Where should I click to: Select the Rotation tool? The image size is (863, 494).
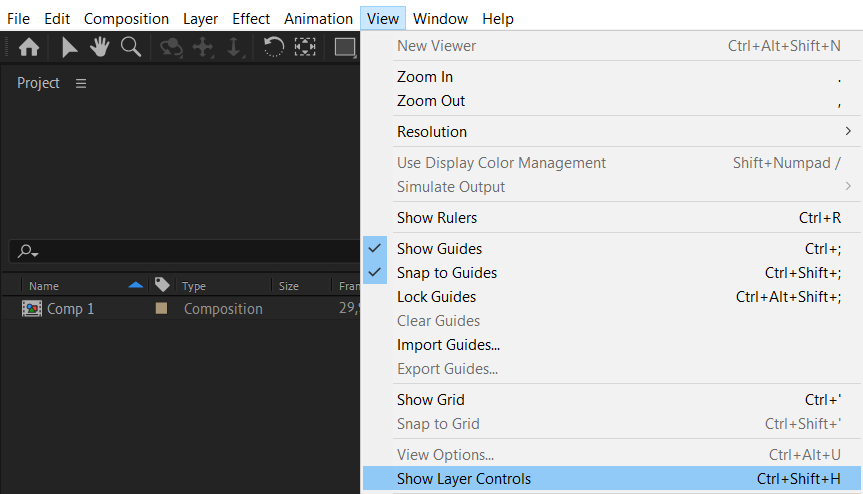pos(273,46)
